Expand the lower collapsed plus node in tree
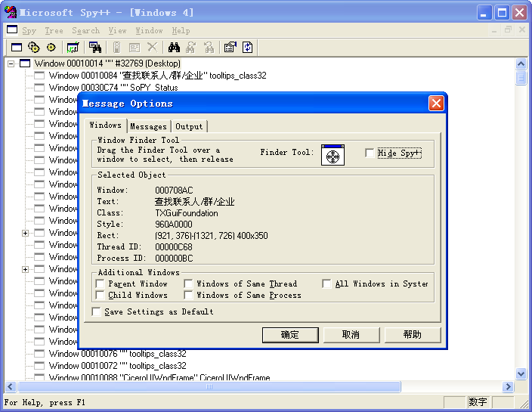Screen dimensions: 532x412 [25, 269]
